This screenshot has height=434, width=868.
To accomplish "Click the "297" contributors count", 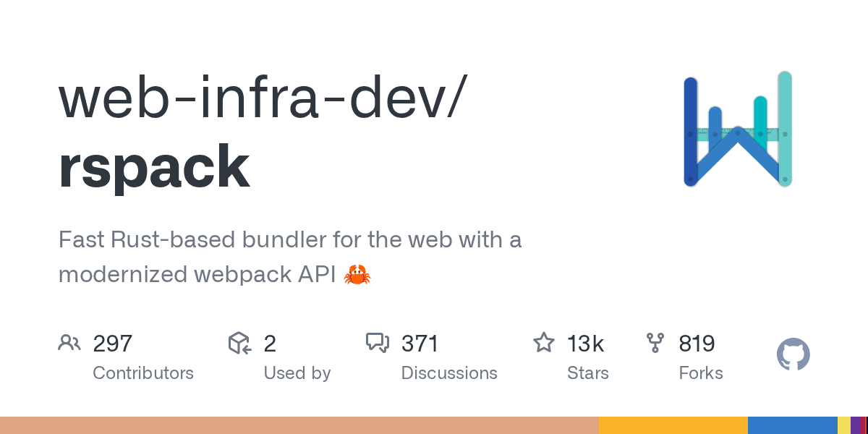I will pyautogui.click(x=113, y=344).
